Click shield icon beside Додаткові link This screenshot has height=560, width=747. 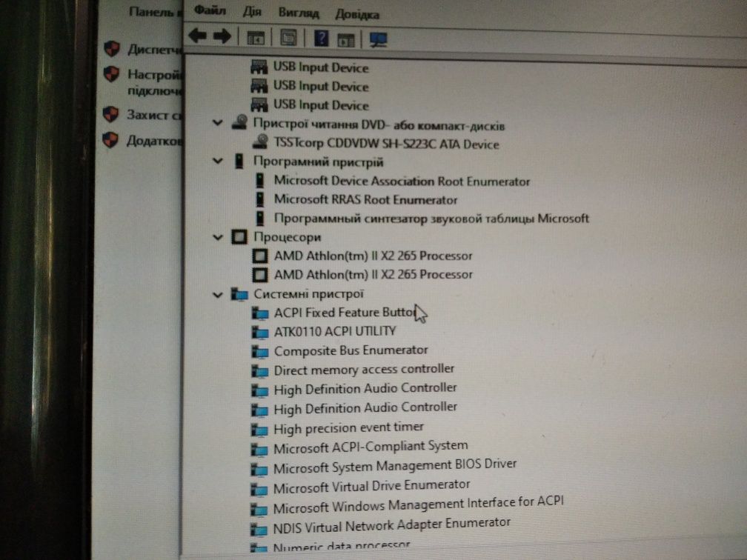click(x=110, y=140)
